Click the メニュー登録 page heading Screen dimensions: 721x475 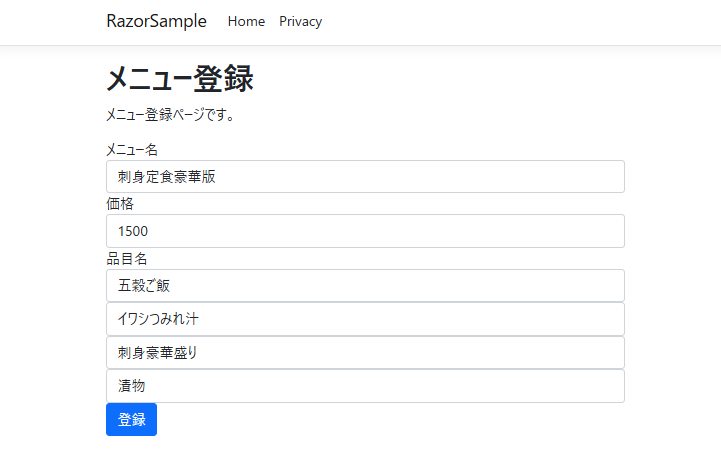point(180,79)
